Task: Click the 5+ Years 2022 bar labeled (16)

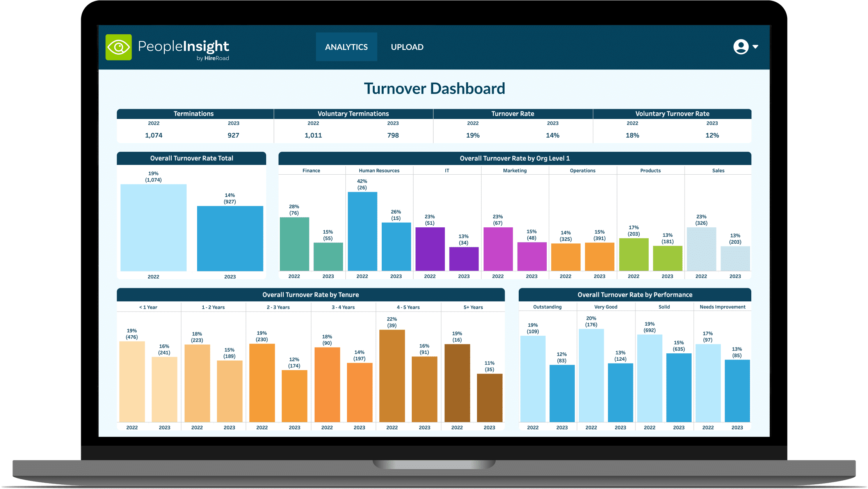Action: 457,383
